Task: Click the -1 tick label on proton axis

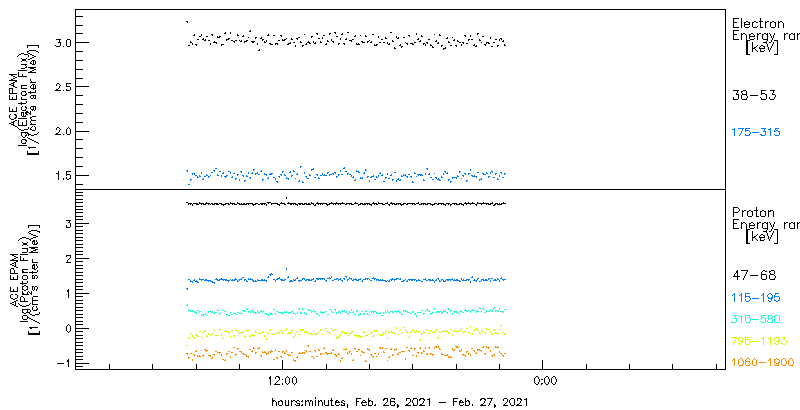Action: point(63,364)
